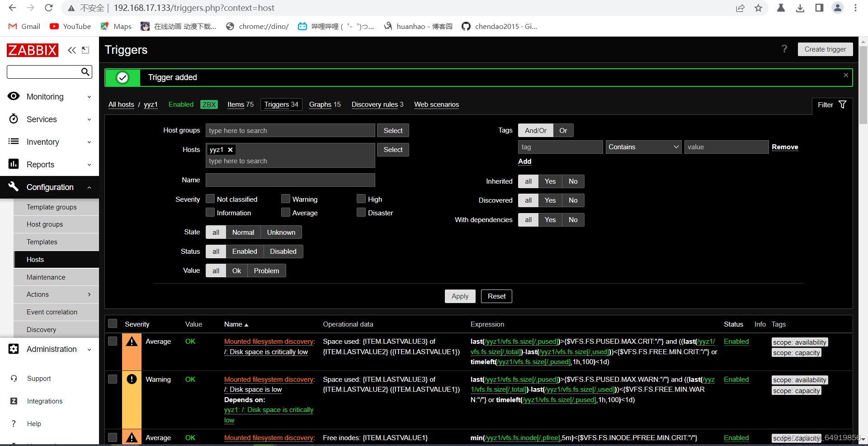Select the Disk space critically low row checkbox
The width and height of the screenshot is (868, 446).
pyautogui.click(x=113, y=341)
